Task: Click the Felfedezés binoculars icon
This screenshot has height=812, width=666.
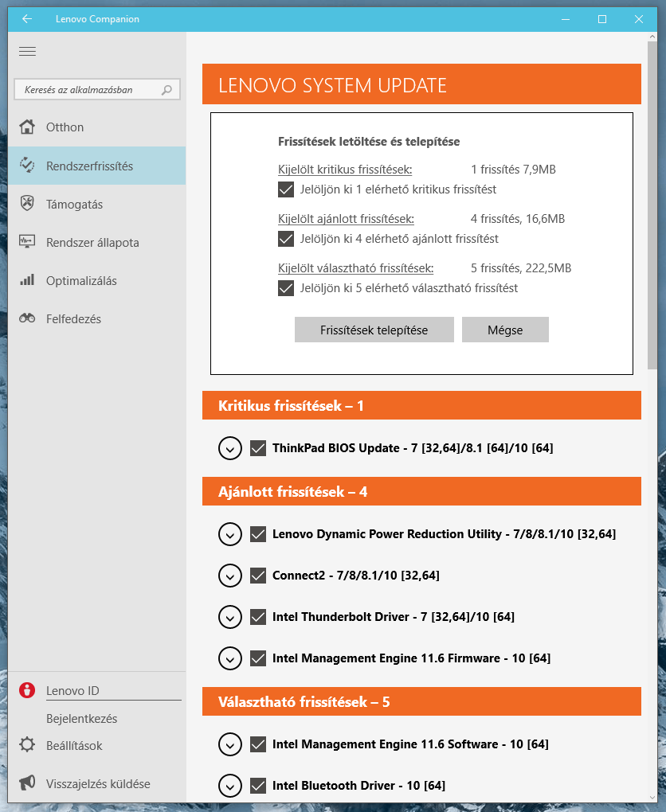Action: point(27,318)
